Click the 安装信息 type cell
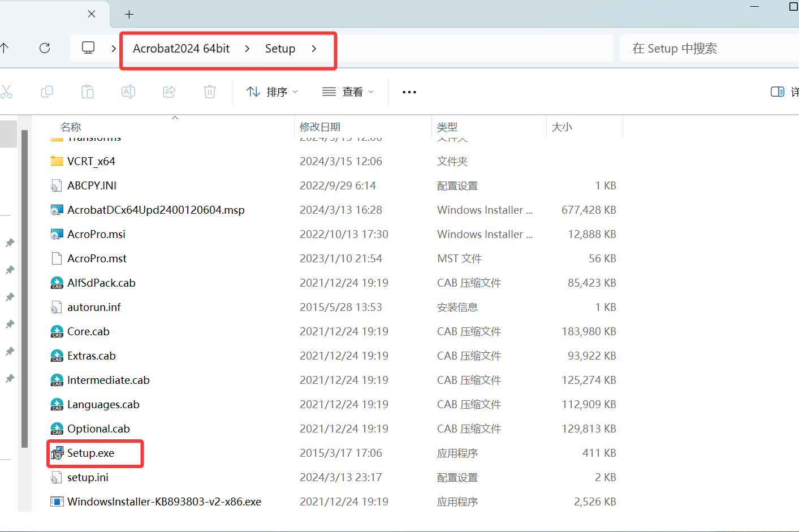The image size is (799, 532). (x=457, y=307)
